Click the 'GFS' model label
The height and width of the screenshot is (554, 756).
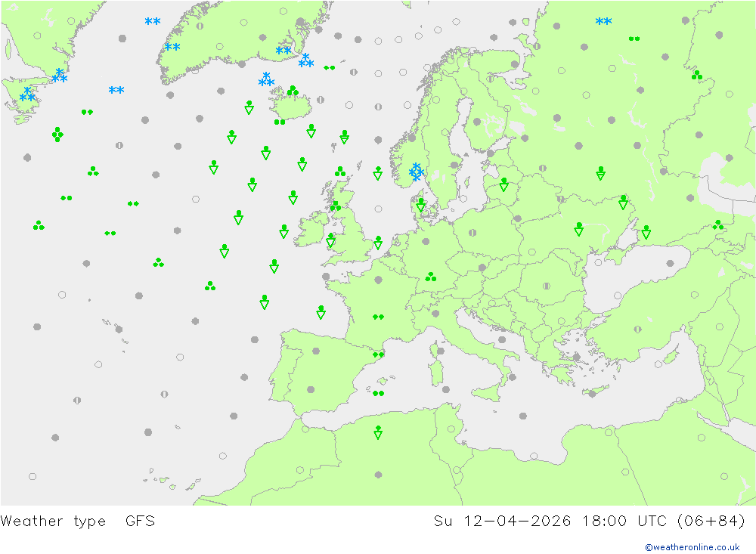[x=141, y=522]
